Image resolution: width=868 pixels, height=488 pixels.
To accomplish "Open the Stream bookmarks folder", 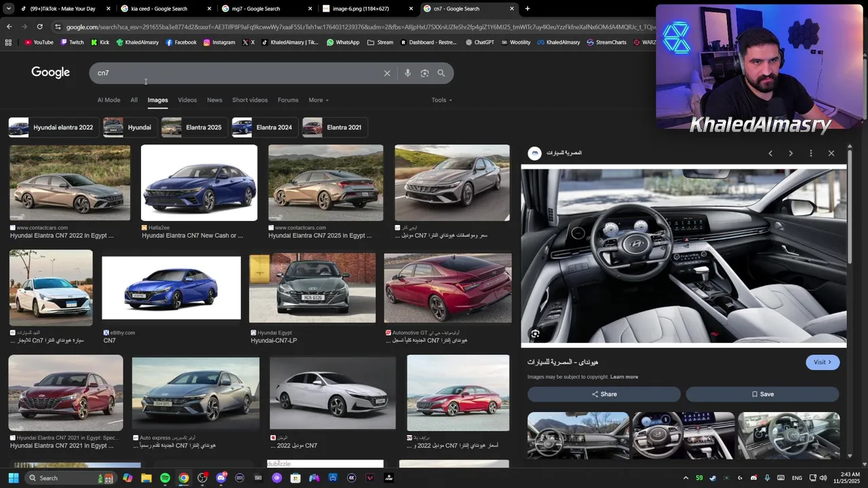I will [x=380, y=42].
